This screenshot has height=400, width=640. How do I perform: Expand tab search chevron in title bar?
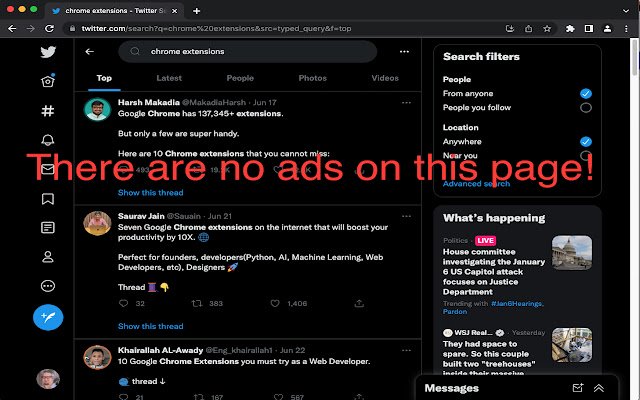[x=626, y=11]
